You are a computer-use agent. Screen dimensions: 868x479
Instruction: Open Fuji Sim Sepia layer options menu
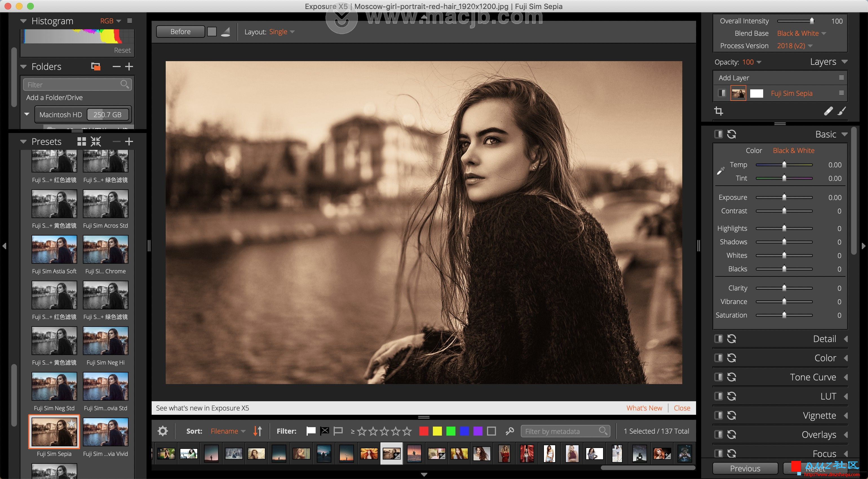tap(841, 93)
